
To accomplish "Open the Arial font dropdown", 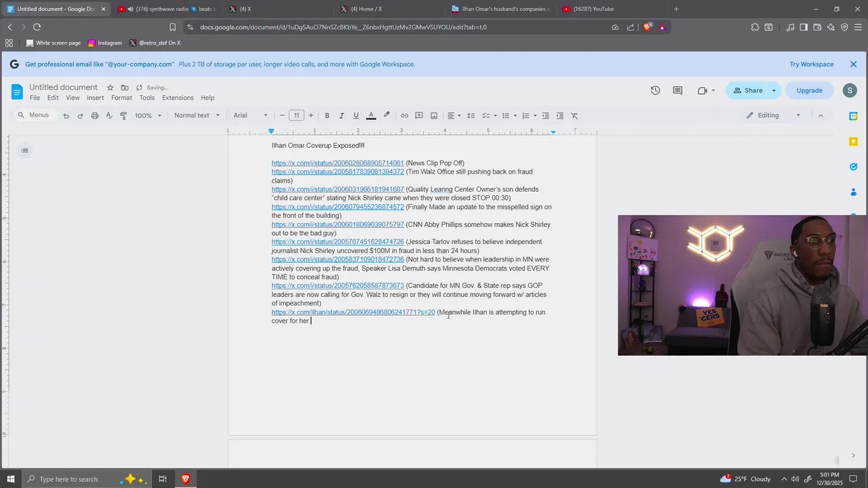I will coord(251,116).
